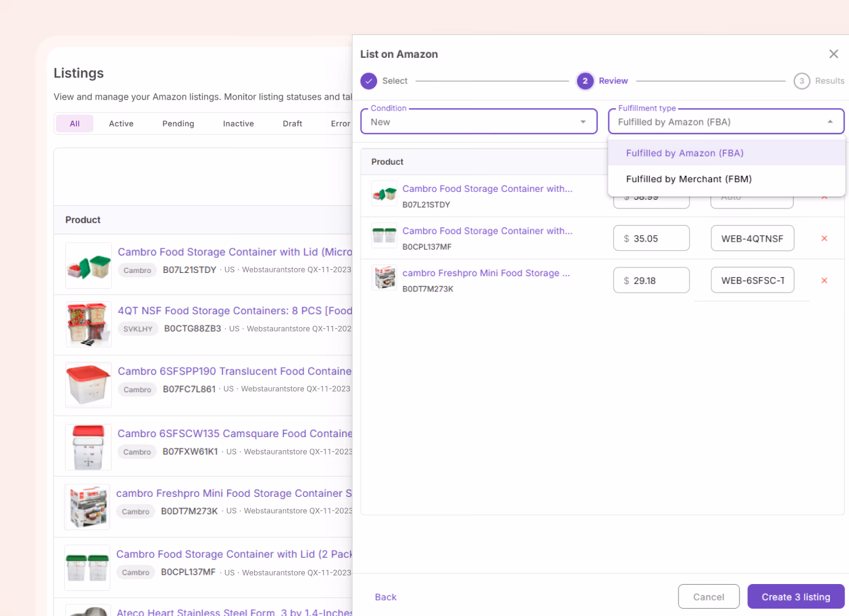The image size is (849, 616).
Task: Choose Fulfilled by Amazon (FBA) option
Action: 726,153
